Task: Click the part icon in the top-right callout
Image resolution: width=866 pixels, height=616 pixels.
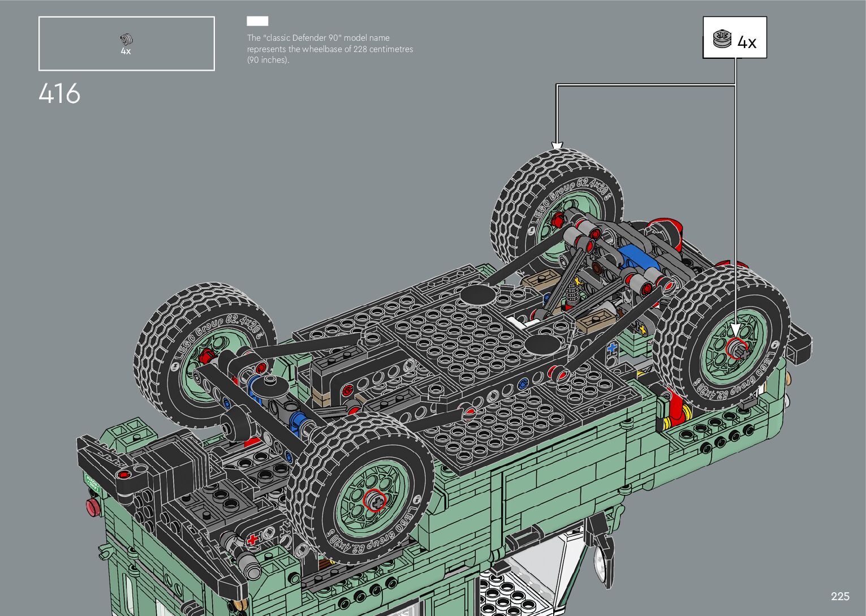Action: pyautogui.click(x=722, y=38)
